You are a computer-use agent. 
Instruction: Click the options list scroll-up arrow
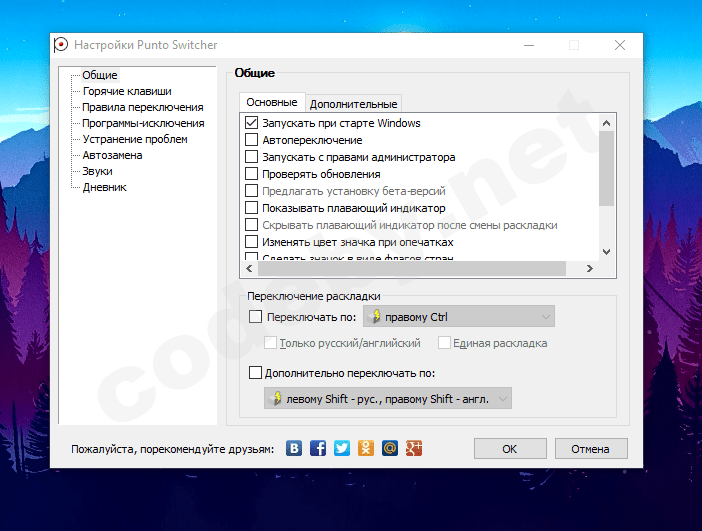(607, 123)
